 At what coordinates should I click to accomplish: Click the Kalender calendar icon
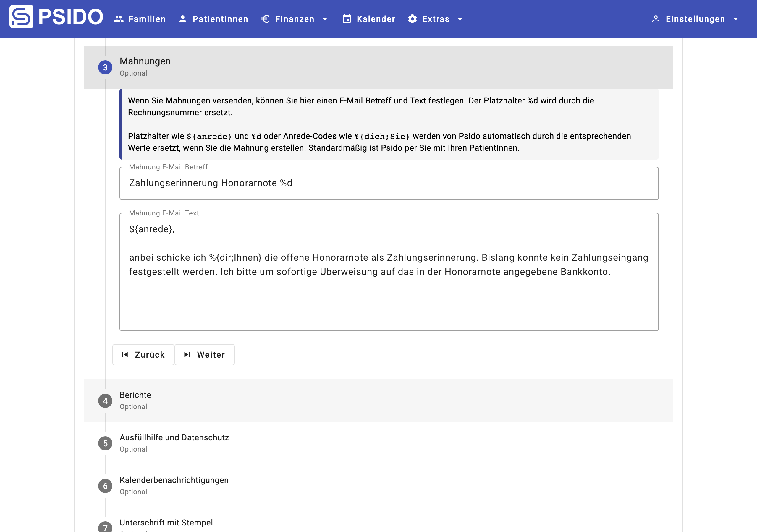coord(347,19)
